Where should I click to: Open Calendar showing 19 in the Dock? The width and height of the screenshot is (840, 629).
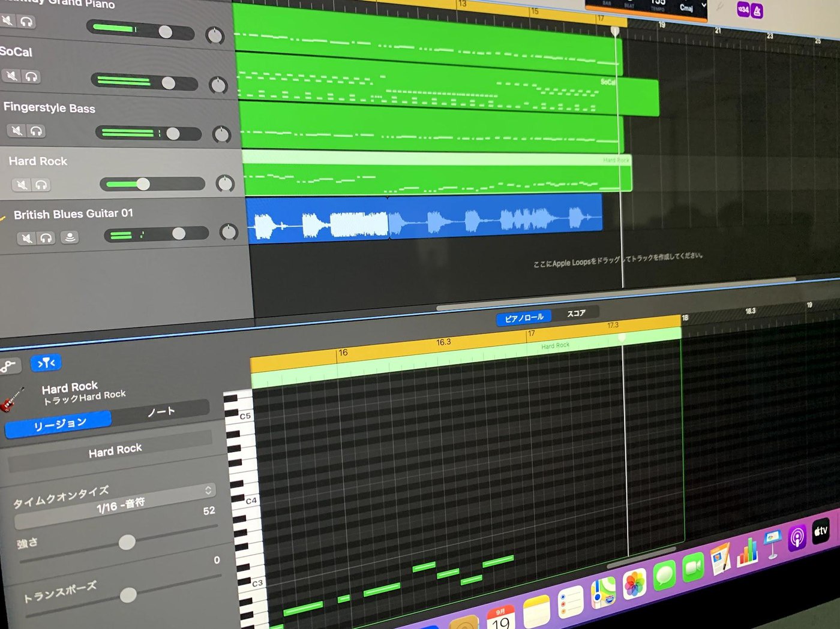(500, 618)
